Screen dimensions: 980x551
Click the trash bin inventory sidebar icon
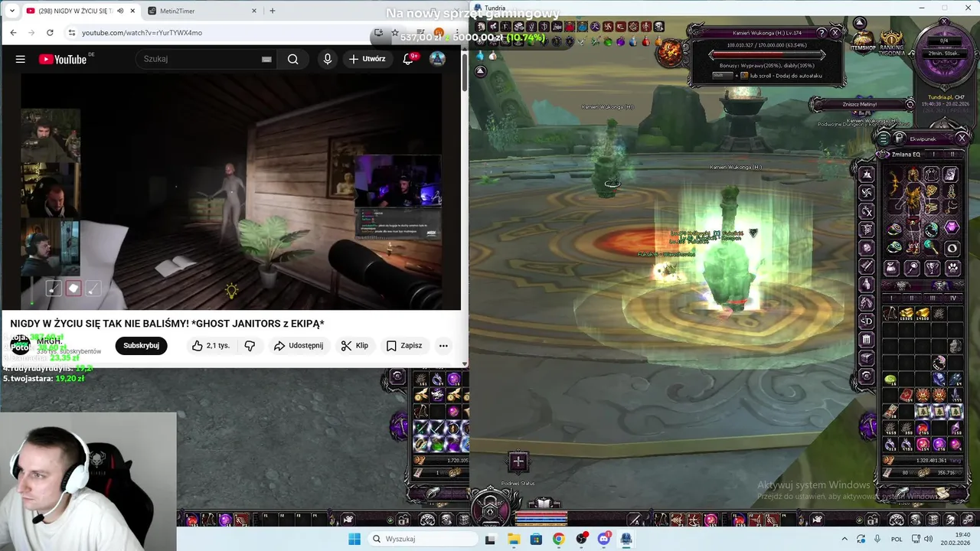tap(867, 340)
